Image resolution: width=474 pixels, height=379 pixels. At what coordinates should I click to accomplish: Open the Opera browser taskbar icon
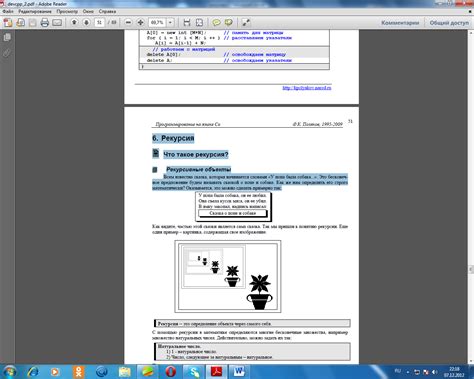pos(171,372)
